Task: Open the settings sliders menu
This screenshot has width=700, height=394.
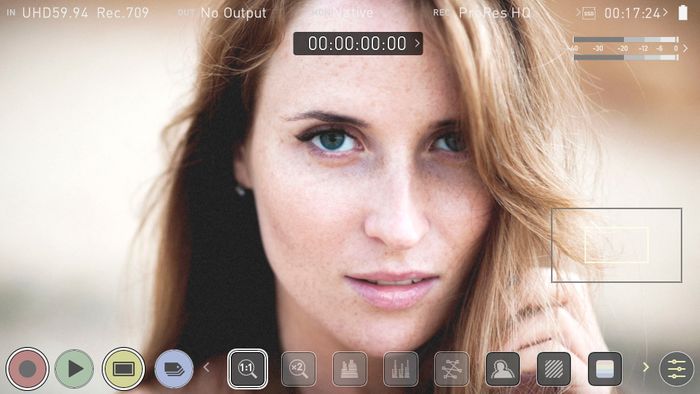Action: coord(677,369)
